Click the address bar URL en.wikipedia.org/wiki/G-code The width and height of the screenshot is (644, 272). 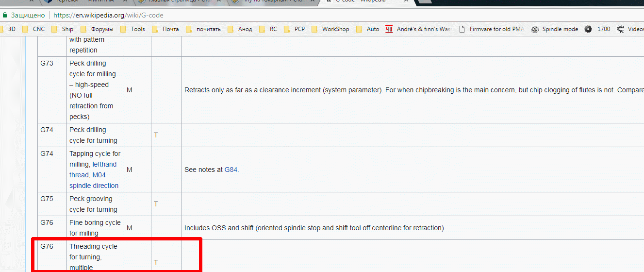108,15
